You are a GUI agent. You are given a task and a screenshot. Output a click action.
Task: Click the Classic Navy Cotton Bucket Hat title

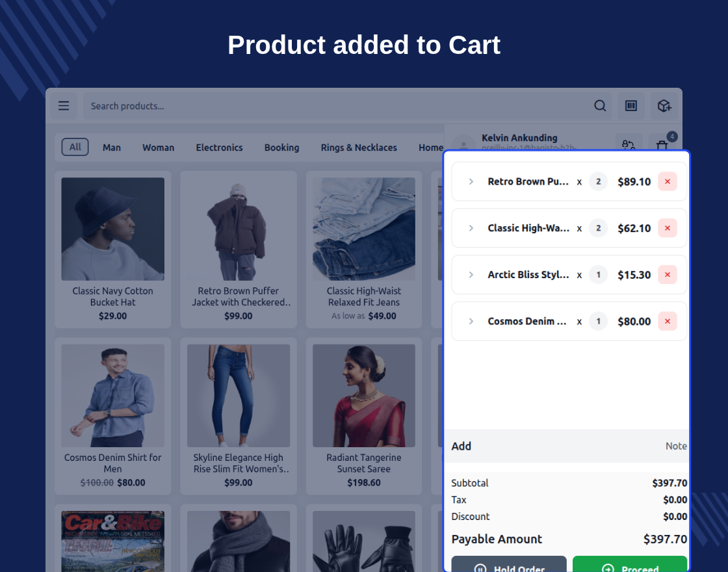point(113,296)
